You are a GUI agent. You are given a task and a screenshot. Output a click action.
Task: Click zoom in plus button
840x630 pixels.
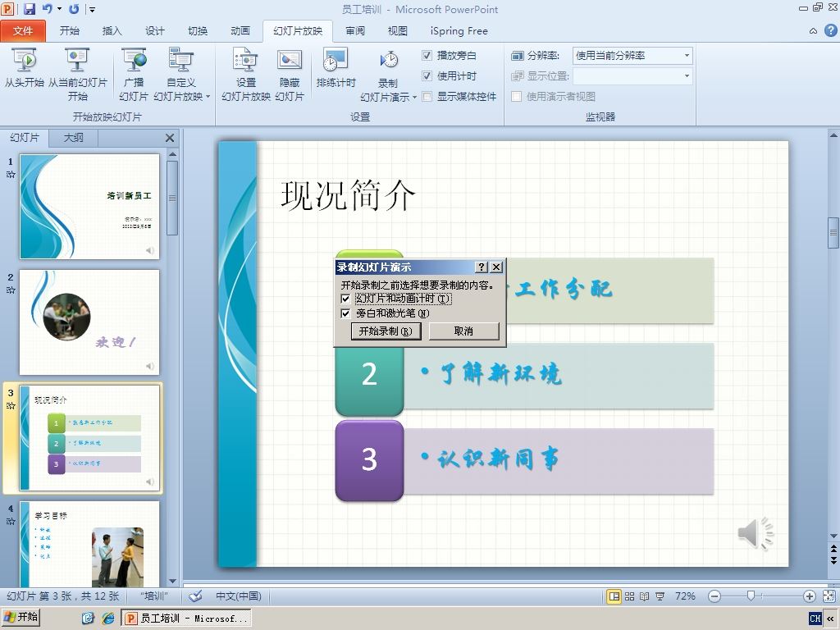tap(810, 596)
